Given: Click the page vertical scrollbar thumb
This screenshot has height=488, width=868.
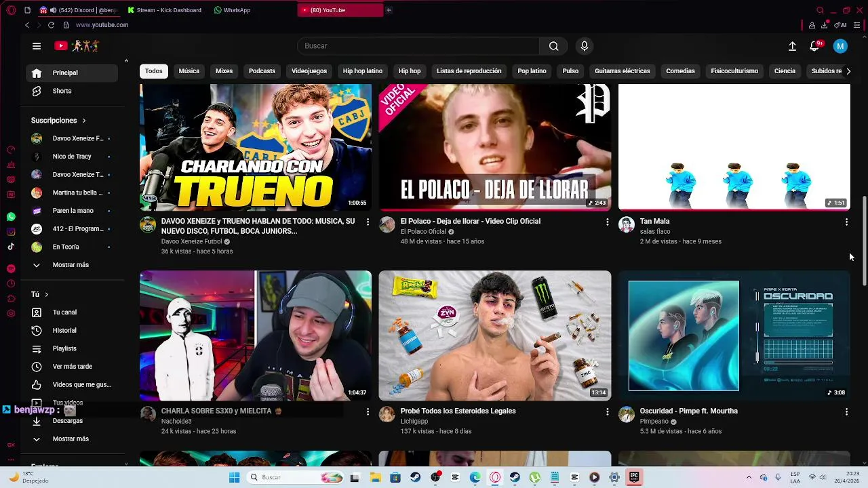Looking at the screenshot, I should pos(864,241).
